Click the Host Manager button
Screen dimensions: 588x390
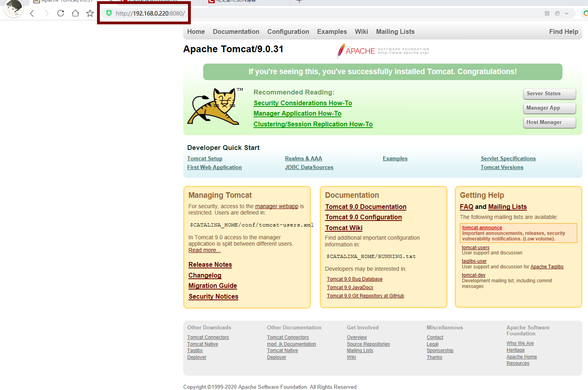click(x=549, y=122)
